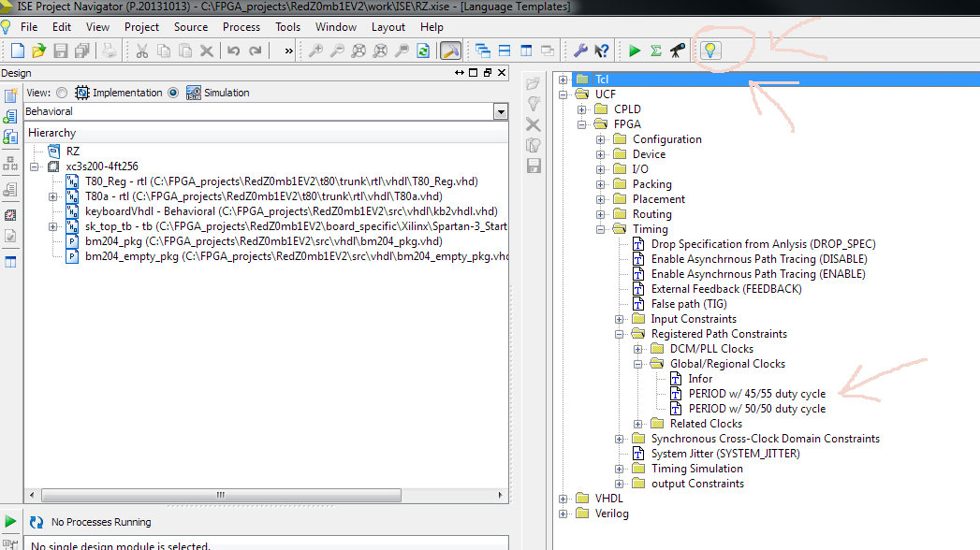The height and width of the screenshot is (550, 980).
Task: Click the Language Templates light bulb icon
Action: click(710, 51)
